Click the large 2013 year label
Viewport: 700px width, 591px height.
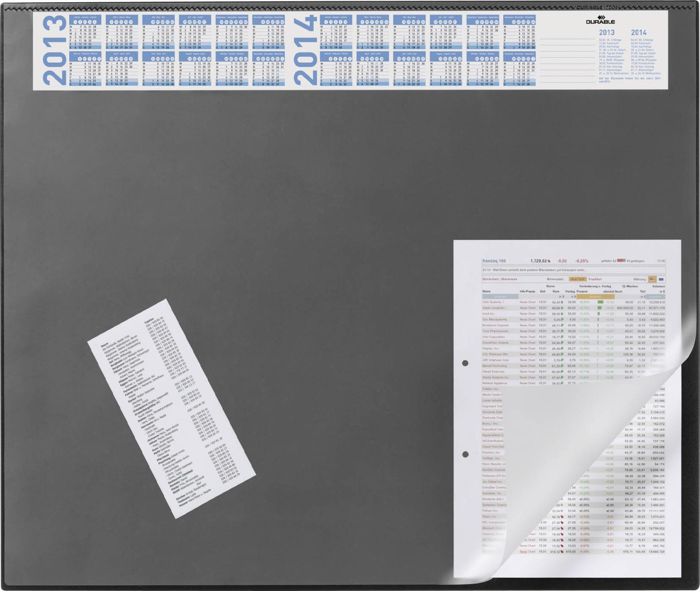[55, 50]
